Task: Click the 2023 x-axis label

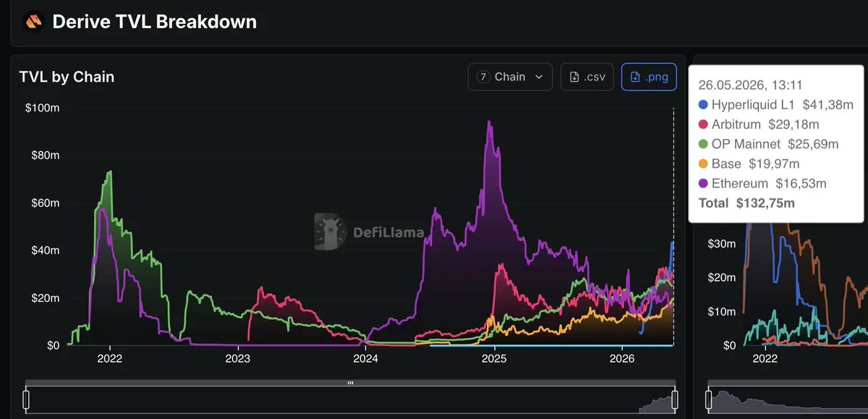Action: coord(238,358)
